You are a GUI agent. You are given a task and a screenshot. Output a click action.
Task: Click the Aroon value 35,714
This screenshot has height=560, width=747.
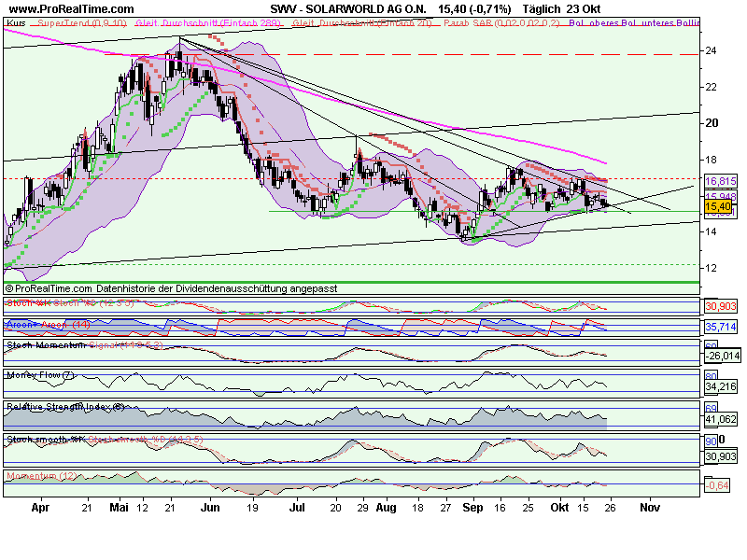click(x=721, y=328)
